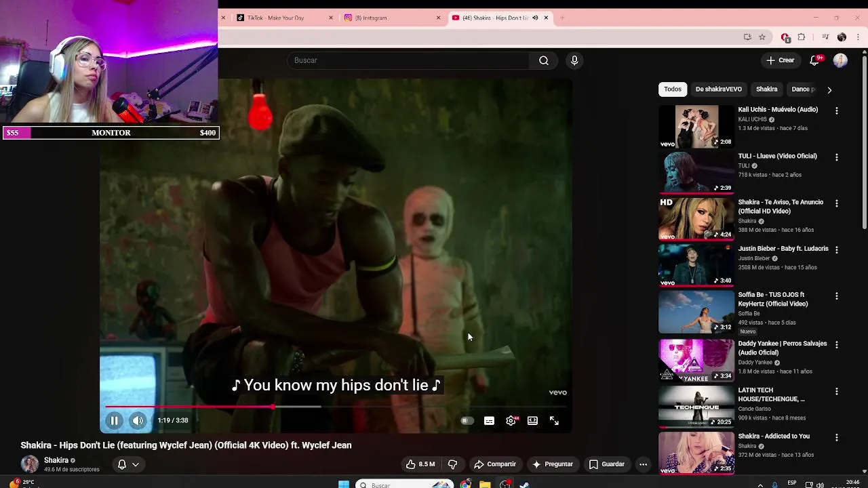Select the De shakiraVEVO filter chip
Viewport: 868px width, 488px height.
(x=718, y=89)
